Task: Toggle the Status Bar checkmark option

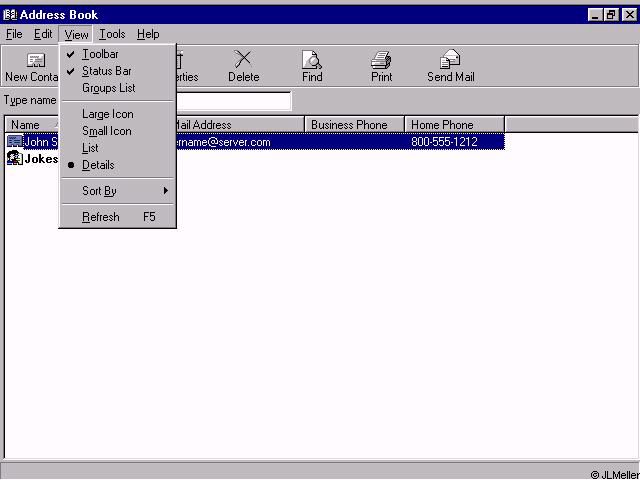Action: 106,71
